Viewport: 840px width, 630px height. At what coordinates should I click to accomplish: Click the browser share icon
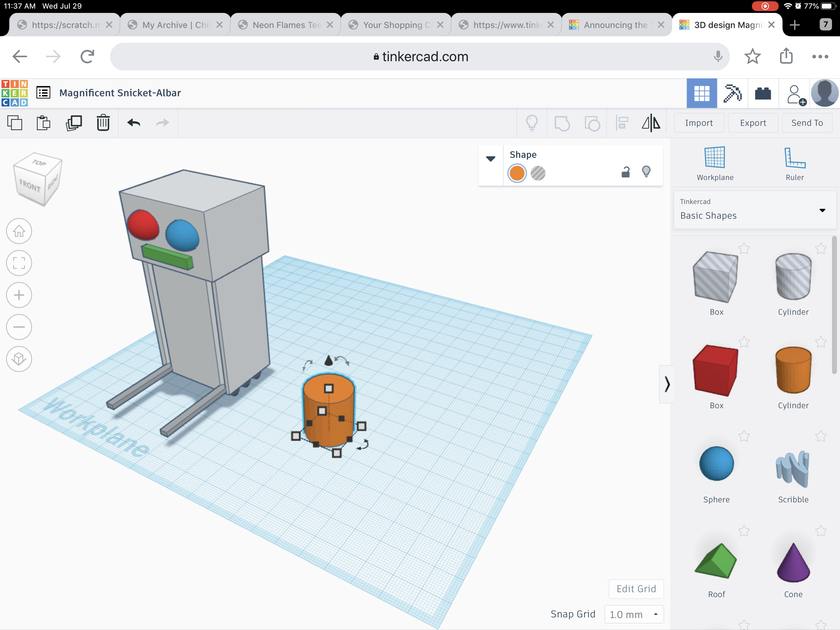tap(786, 56)
